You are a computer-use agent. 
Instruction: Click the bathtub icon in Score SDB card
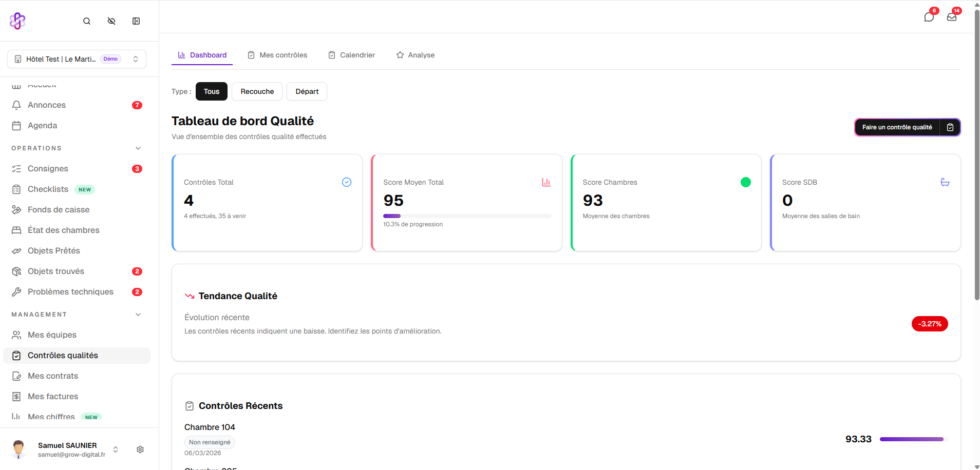tap(945, 182)
